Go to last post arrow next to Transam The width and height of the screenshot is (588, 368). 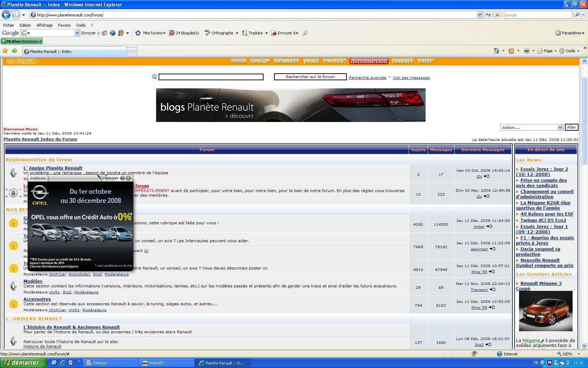(492, 289)
